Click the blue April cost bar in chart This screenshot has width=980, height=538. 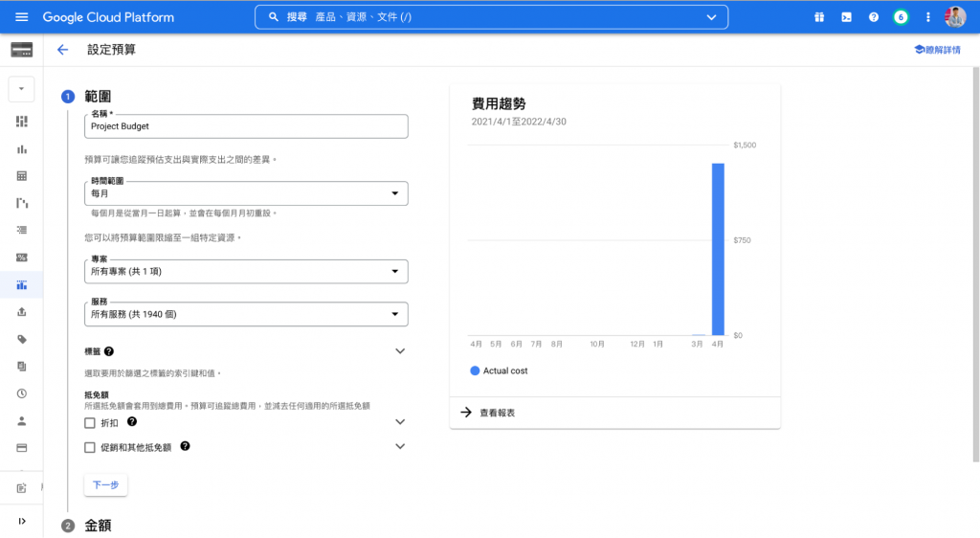tap(718, 249)
